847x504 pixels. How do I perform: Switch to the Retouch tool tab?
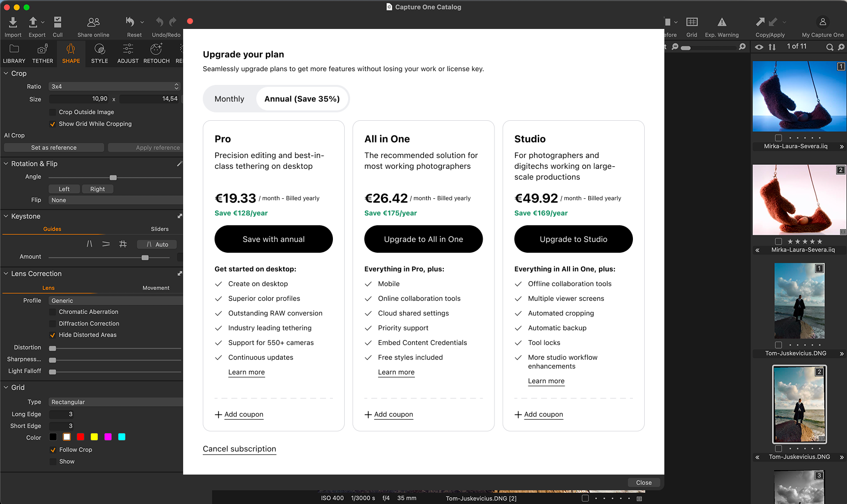coord(157,53)
